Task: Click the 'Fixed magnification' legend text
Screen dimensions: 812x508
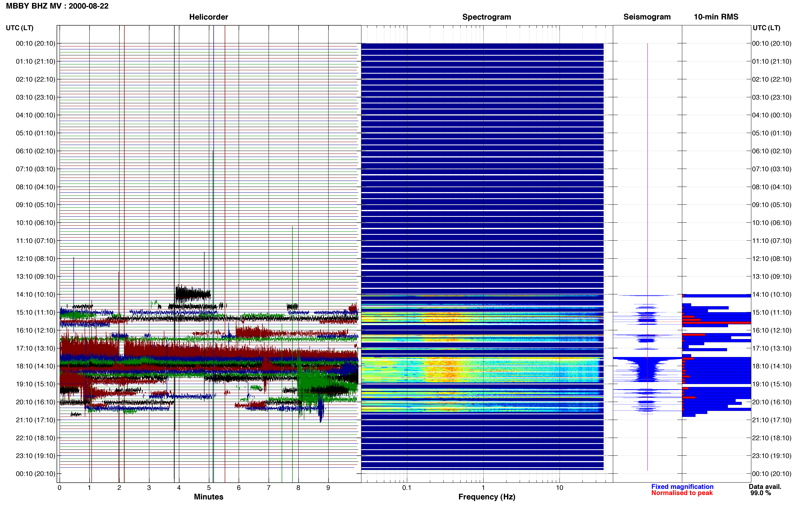Action: [682, 486]
